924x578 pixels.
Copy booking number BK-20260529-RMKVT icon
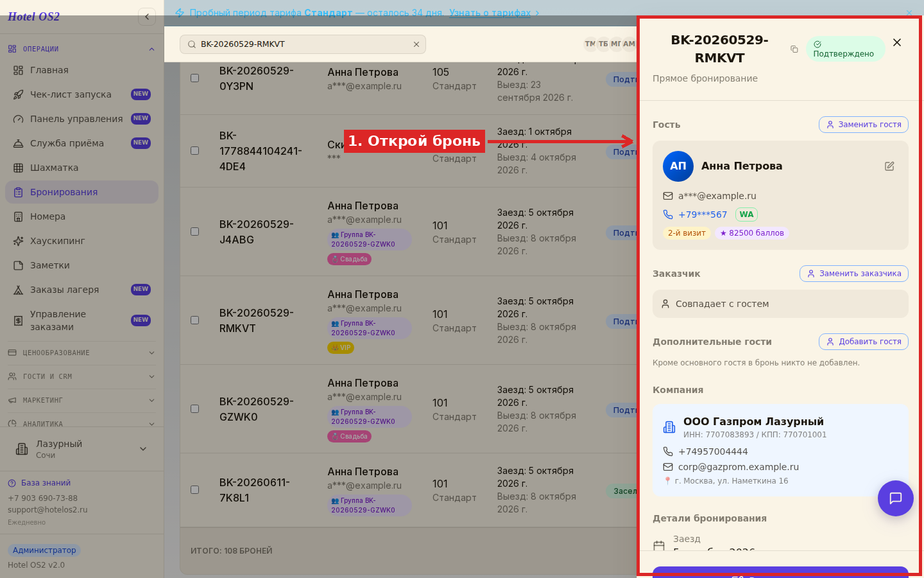(794, 49)
